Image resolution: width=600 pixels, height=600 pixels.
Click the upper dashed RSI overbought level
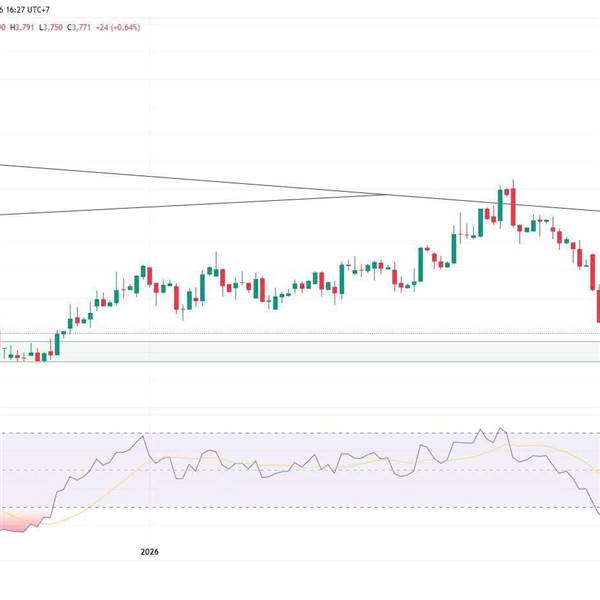point(300,433)
